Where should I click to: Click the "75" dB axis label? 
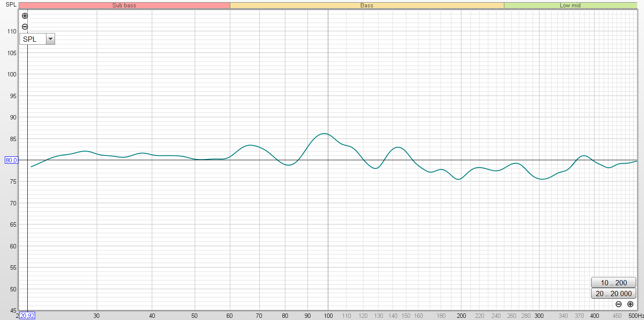[x=12, y=182]
